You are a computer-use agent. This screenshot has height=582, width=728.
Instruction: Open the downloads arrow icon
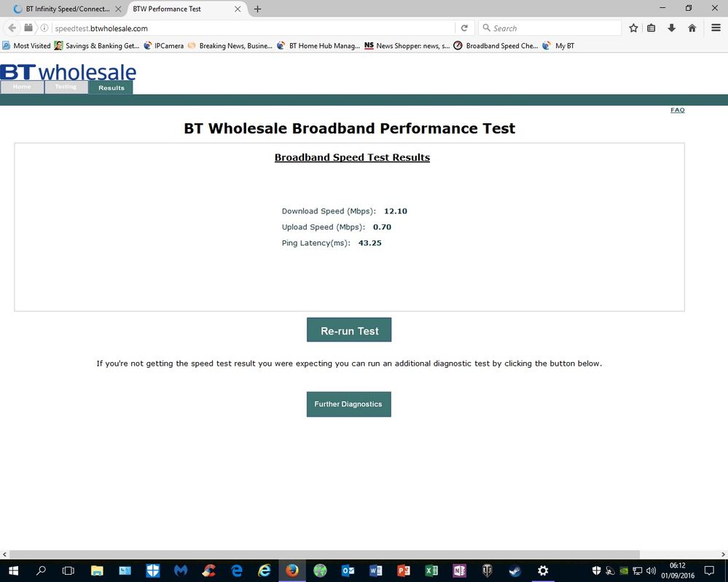pos(671,28)
